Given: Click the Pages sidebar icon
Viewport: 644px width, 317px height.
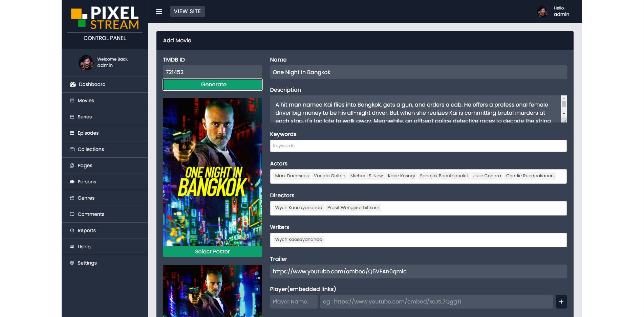Looking at the screenshot, I should point(72,165).
